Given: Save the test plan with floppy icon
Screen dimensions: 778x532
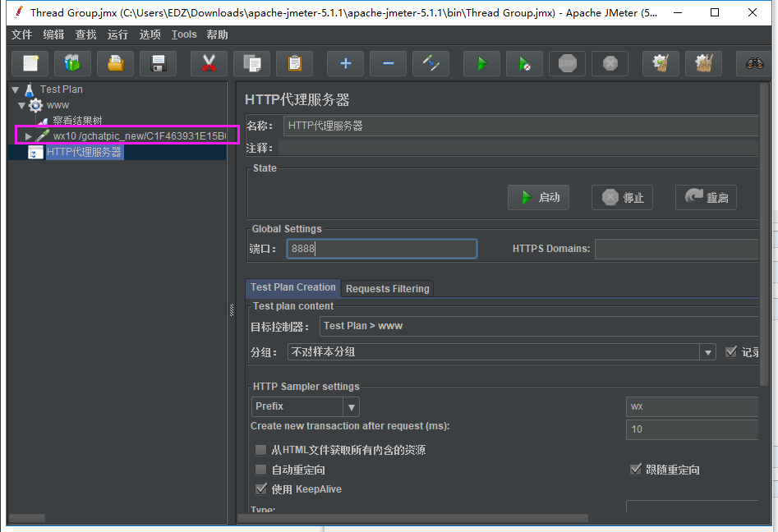Looking at the screenshot, I should click(x=159, y=63).
